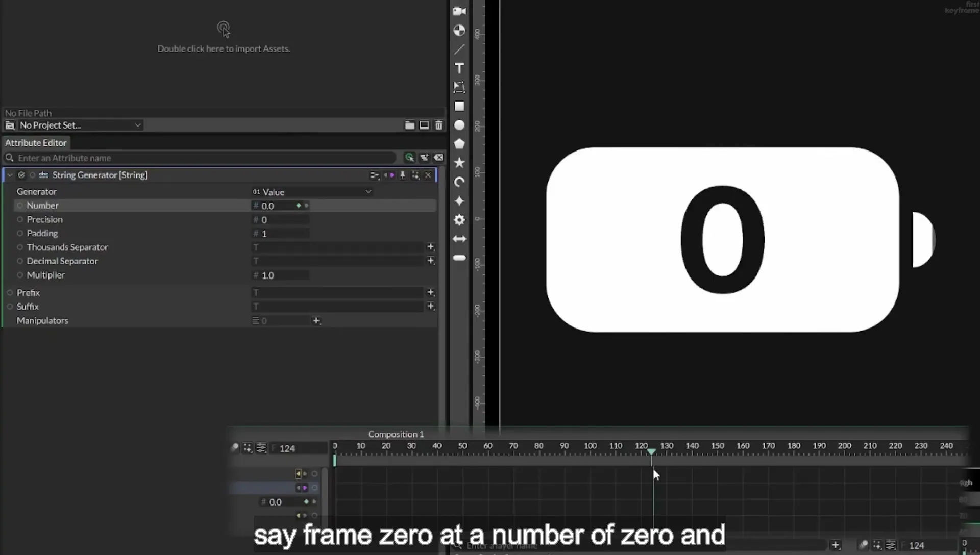Viewport: 980px width, 555px height.
Task: Click the Multiplier attribute connection circle
Action: [x=20, y=275]
